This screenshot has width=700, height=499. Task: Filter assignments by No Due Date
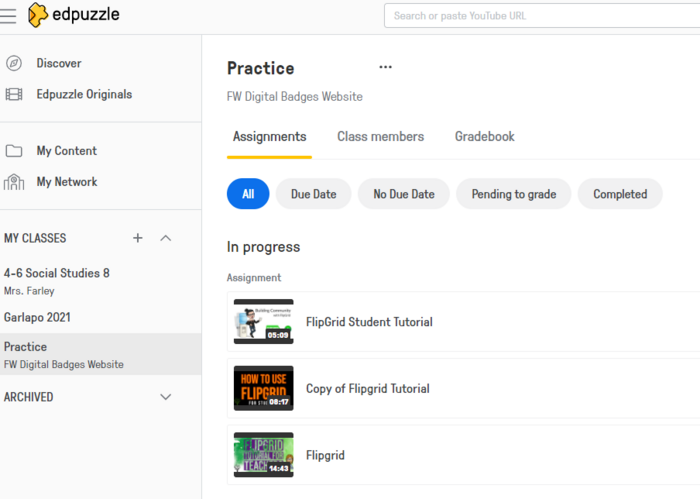(403, 194)
